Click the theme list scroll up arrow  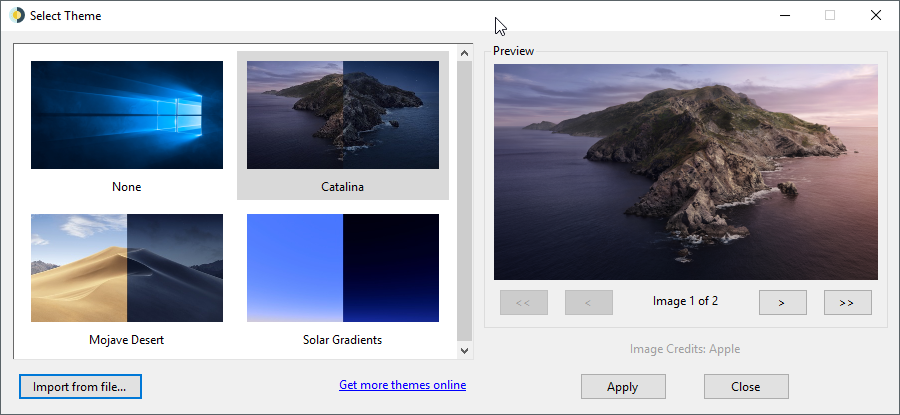point(464,53)
